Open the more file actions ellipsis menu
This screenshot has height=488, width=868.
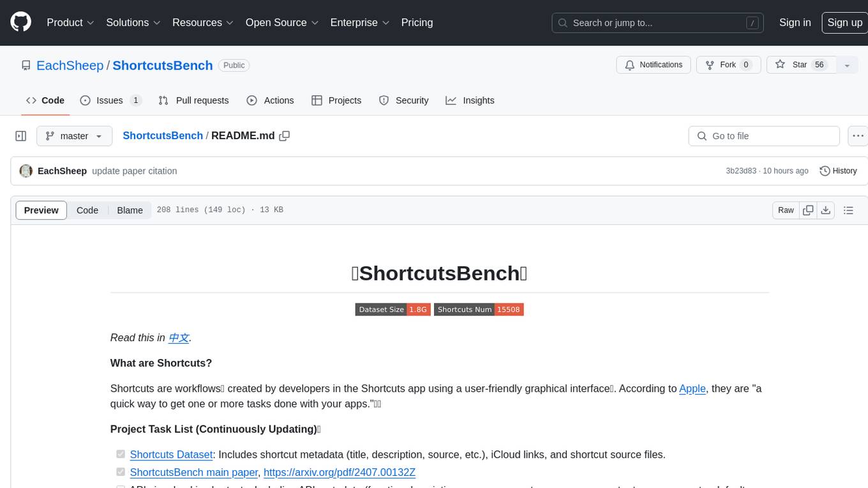click(858, 136)
